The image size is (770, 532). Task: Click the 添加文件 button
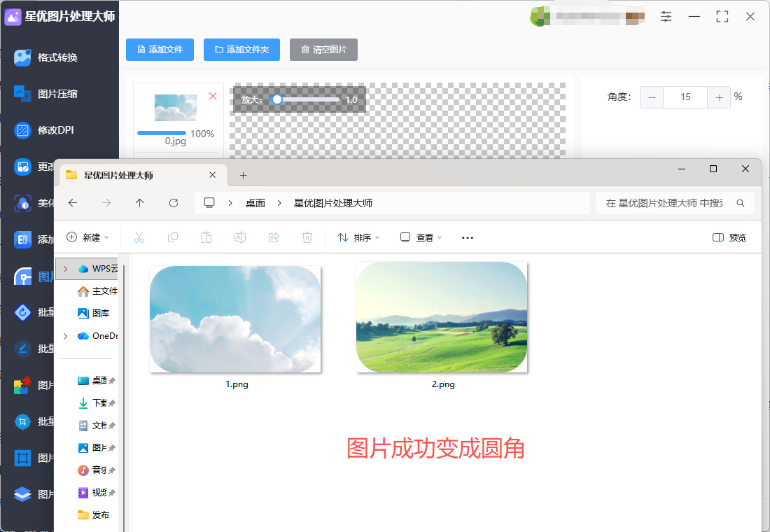tap(160, 50)
